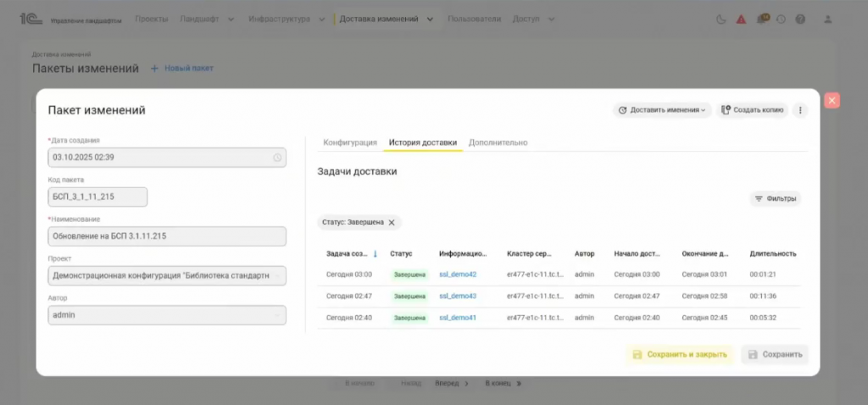The image size is (868, 405).
Task: Click Создать копию button
Action: (753, 110)
